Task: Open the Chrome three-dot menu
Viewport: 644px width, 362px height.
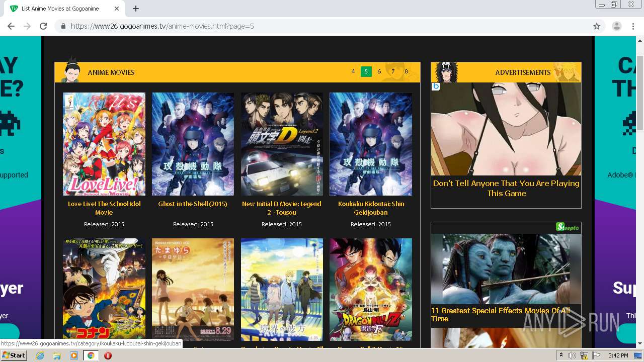Action: click(x=633, y=26)
